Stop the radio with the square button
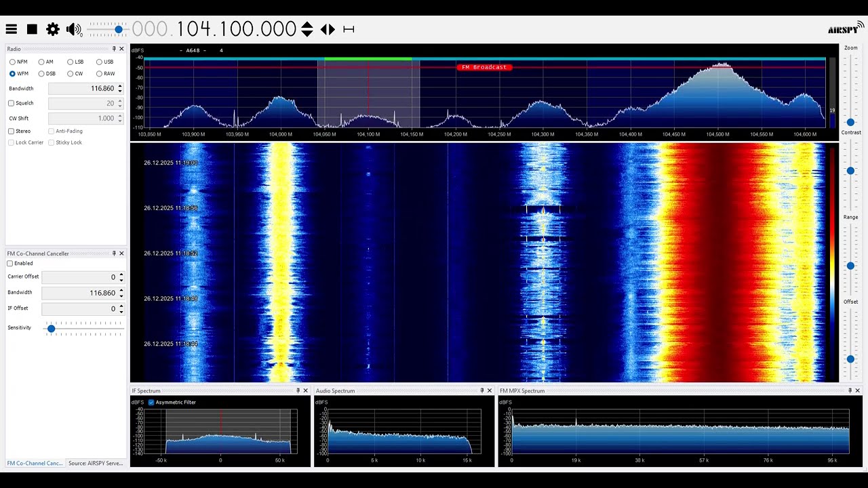This screenshot has height=488, width=868. tap(32, 29)
